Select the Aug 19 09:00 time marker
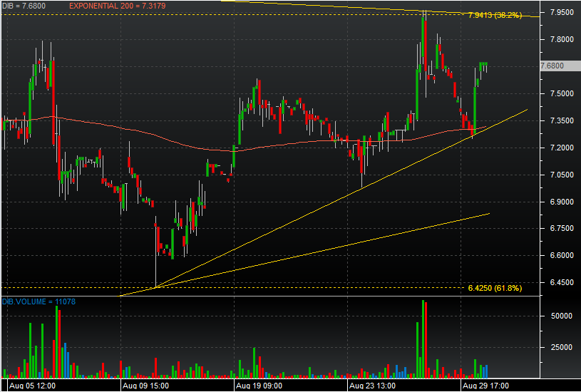This screenshot has width=581, height=392. 259,385
